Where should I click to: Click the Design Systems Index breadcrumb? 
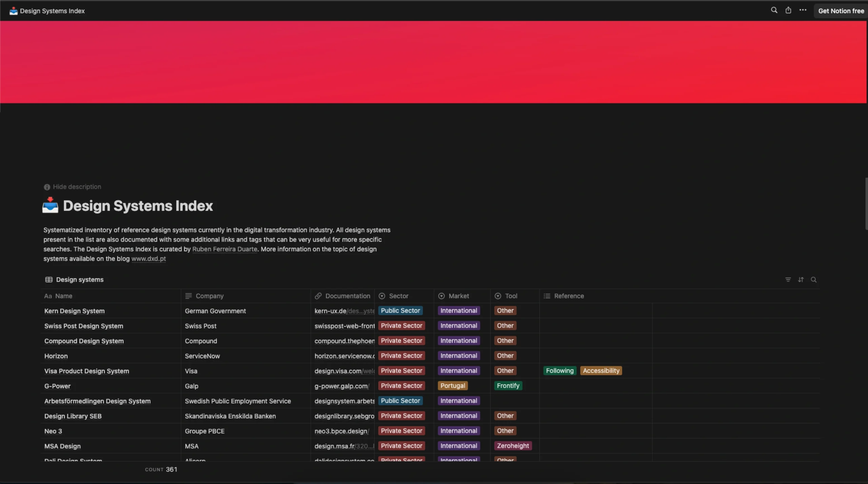[x=47, y=11]
